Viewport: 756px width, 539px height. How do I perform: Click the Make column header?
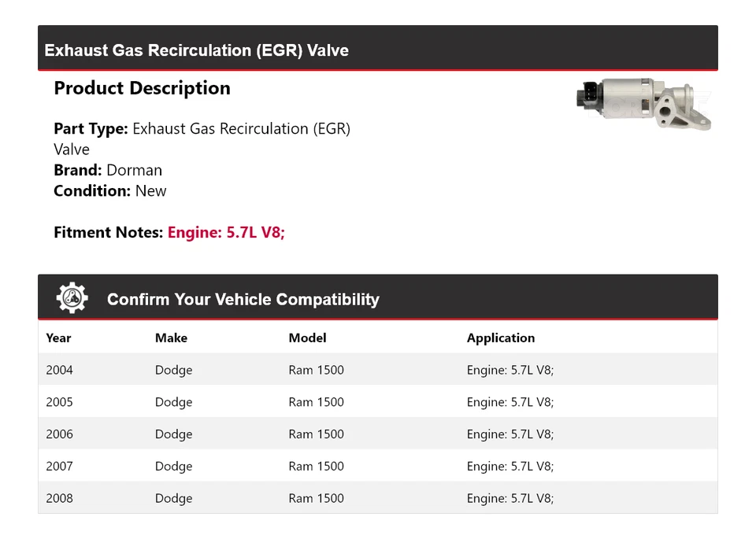171,338
